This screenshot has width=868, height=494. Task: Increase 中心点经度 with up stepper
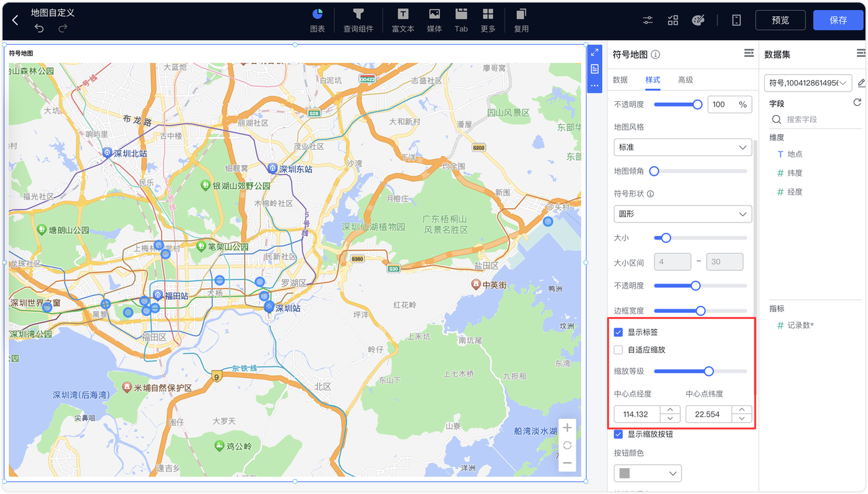pos(670,410)
